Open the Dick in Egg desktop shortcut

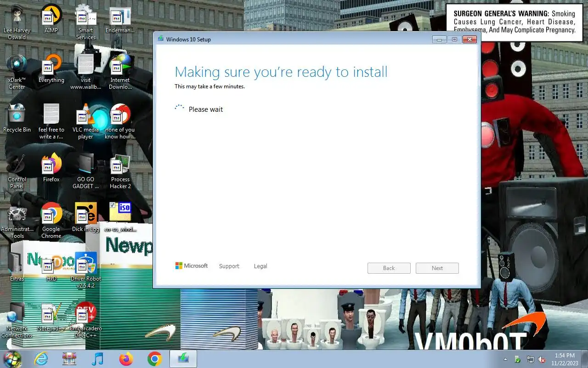(86, 218)
